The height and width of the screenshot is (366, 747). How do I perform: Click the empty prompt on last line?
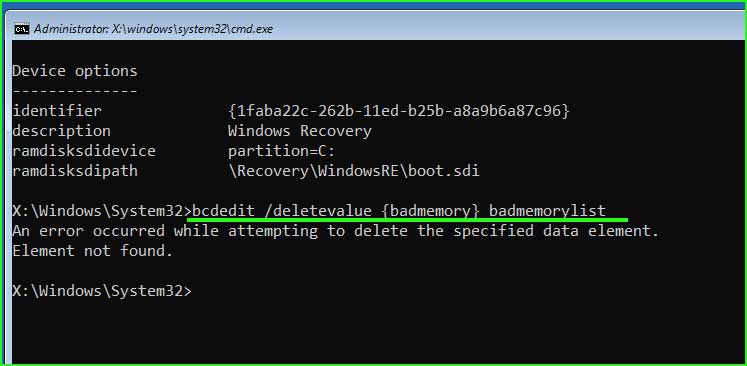click(x=102, y=291)
